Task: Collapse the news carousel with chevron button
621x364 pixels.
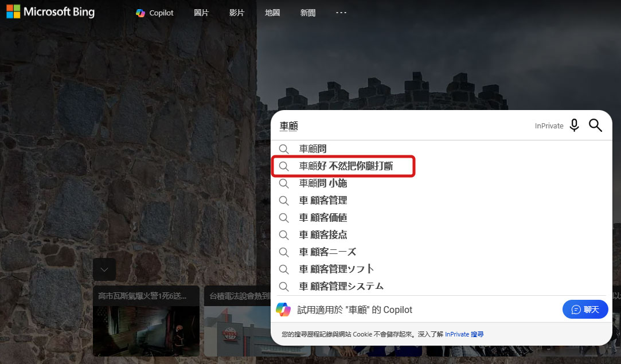Action: (x=104, y=269)
